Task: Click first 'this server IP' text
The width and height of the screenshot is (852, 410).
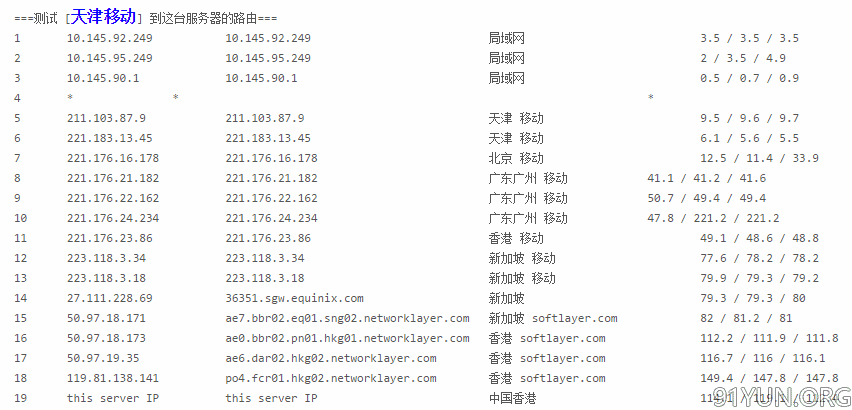Action: pos(113,398)
